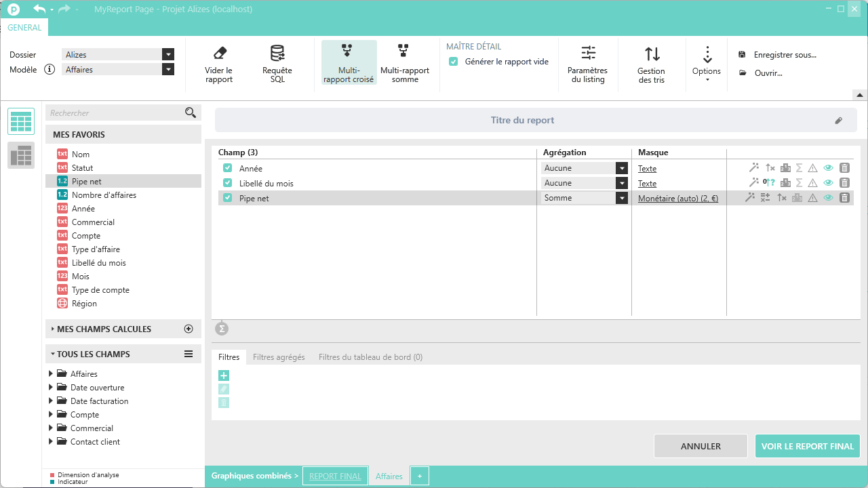Switch to Filtres agrégés tab

point(279,357)
